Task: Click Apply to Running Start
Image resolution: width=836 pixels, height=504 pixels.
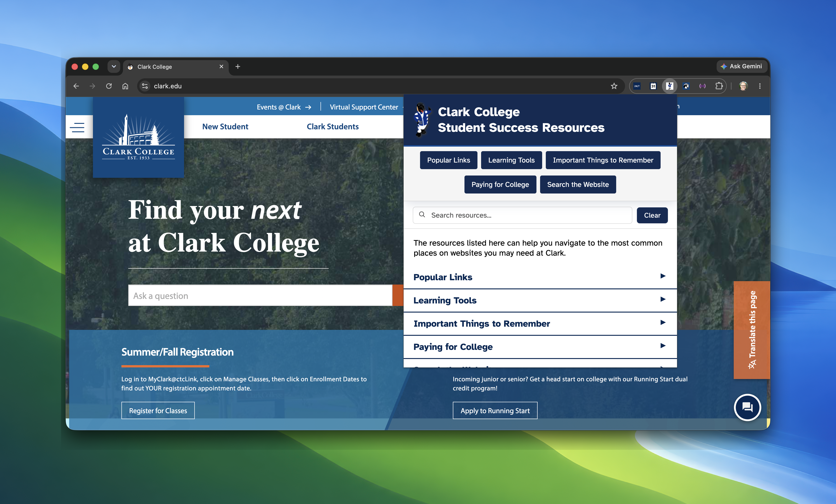Action: pyautogui.click(x=495, y=411)
